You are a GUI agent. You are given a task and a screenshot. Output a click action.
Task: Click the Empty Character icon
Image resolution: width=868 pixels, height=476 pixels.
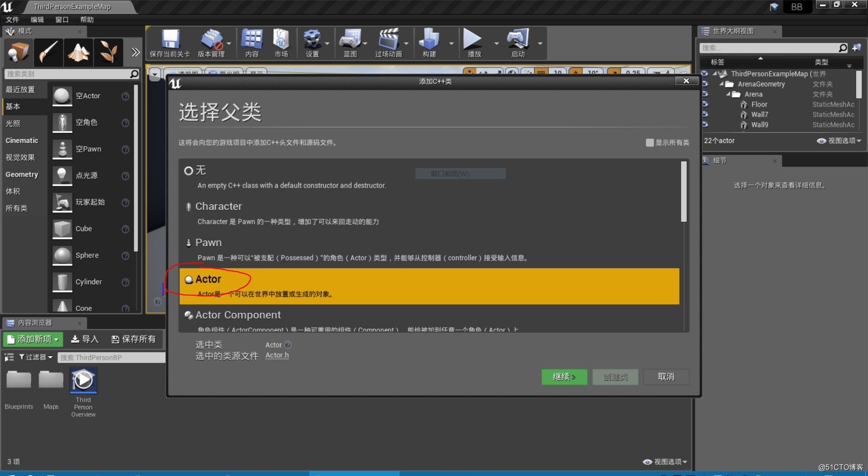[62, 123]
